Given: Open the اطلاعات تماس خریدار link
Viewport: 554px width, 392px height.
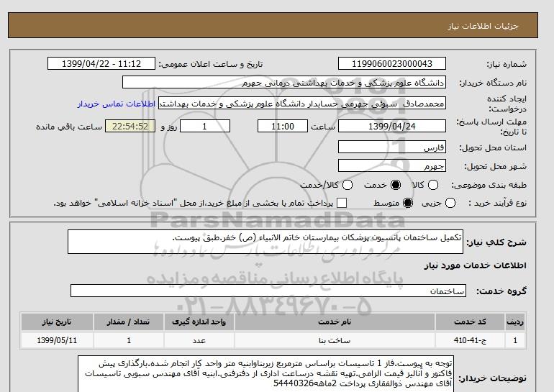Looking at the screenshot, I should click(x=117, y=104).
